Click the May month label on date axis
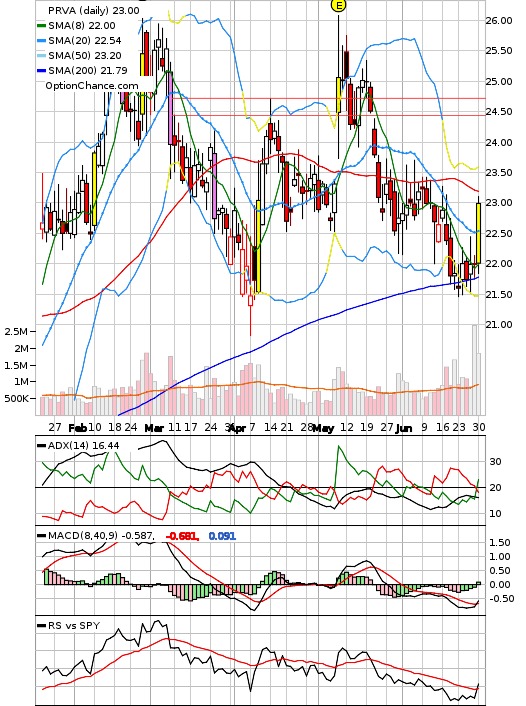 pos(323,428)
